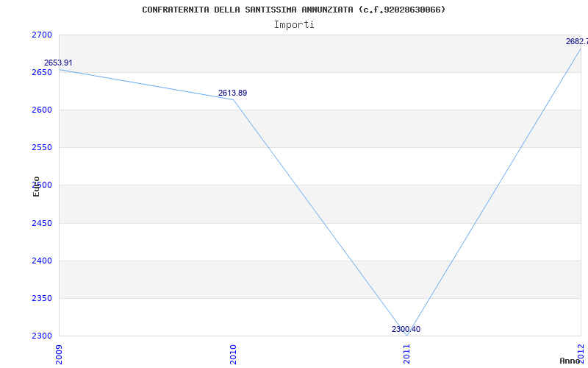Click the 2011 minimum data point on line

pyautogui.click(x=407, y=336)
